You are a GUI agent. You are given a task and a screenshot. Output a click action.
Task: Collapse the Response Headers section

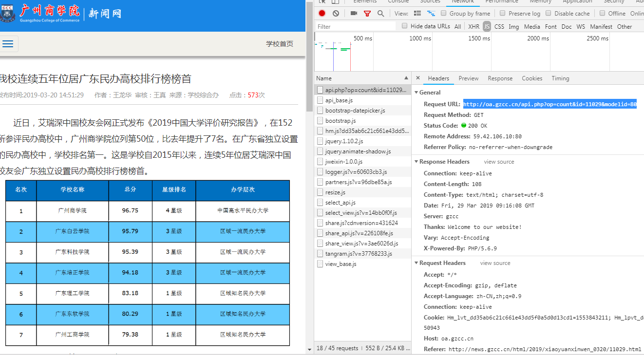tap(417, 162)
